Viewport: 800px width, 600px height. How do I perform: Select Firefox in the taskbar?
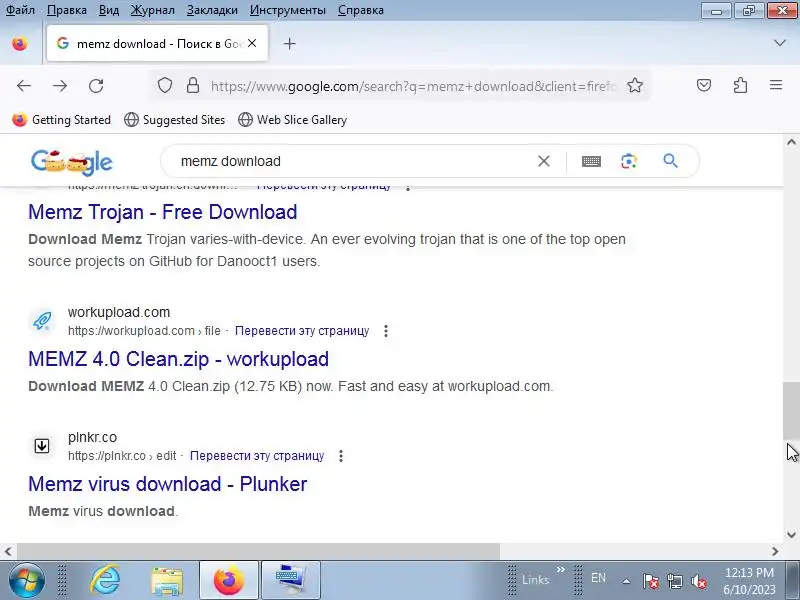coord(229,580)
